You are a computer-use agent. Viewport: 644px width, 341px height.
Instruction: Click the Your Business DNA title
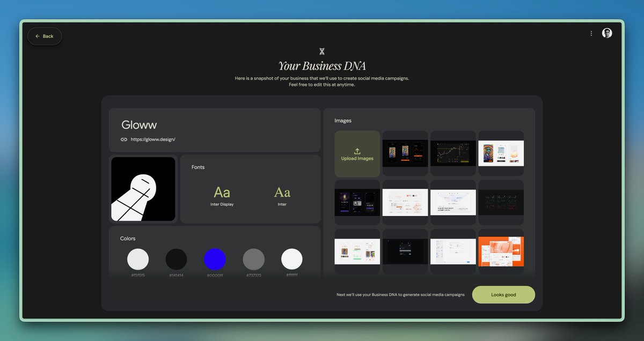click(x=322, y=66)
